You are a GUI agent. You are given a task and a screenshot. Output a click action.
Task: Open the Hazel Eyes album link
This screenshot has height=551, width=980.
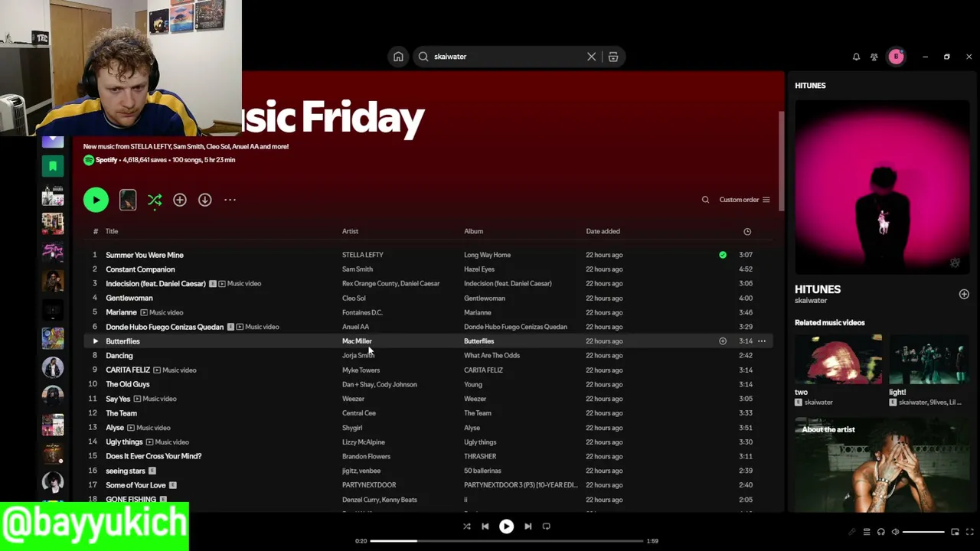[479, 269]
